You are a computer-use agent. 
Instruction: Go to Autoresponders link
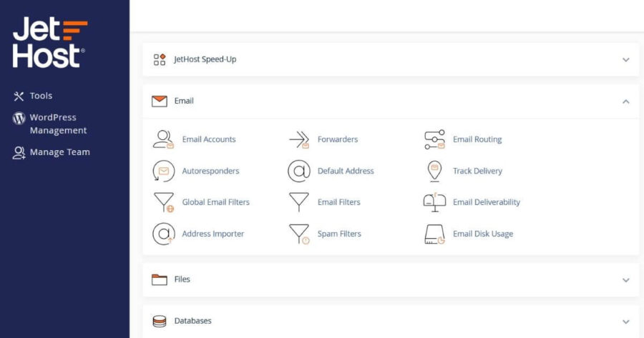pyautogui.click(x=210, y=171)
